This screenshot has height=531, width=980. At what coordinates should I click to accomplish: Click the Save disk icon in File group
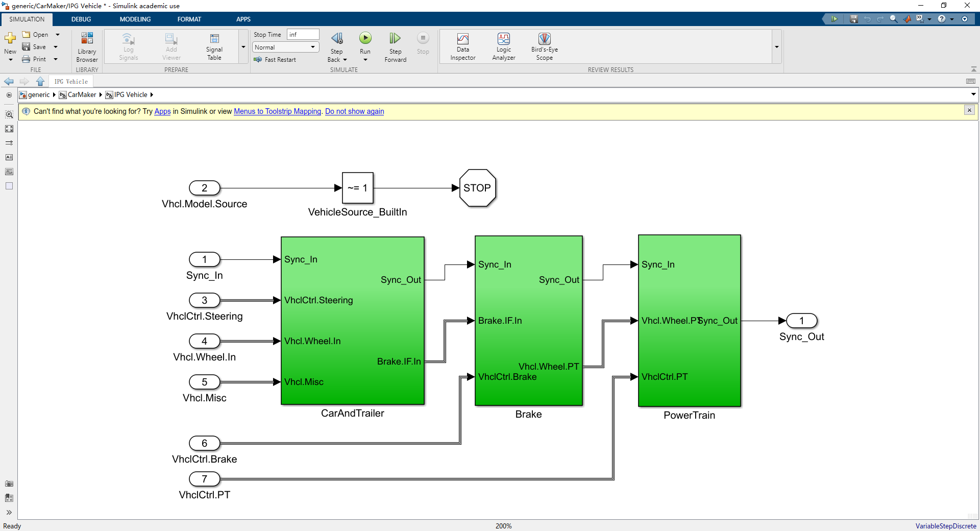point(26,47)
